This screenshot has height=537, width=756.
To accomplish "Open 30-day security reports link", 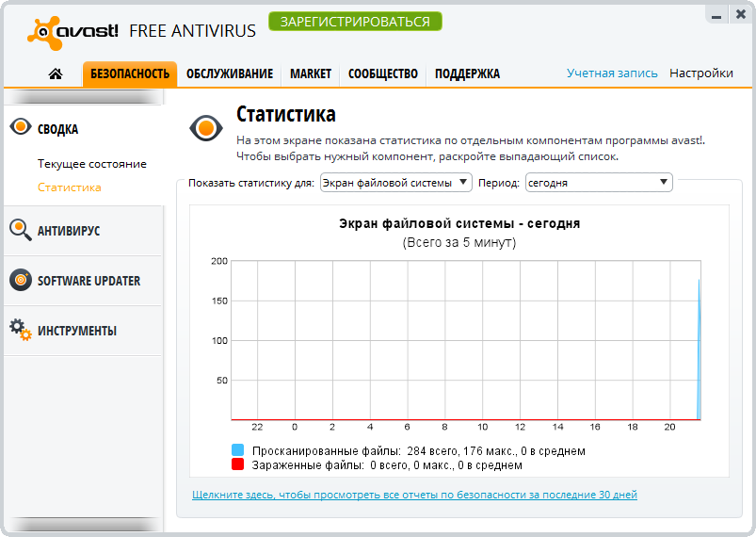I will (414, 495).
